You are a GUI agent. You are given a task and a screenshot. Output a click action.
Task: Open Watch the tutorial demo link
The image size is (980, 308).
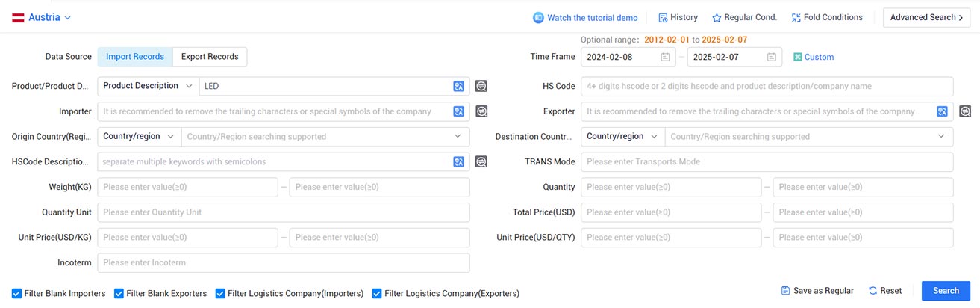585,17
